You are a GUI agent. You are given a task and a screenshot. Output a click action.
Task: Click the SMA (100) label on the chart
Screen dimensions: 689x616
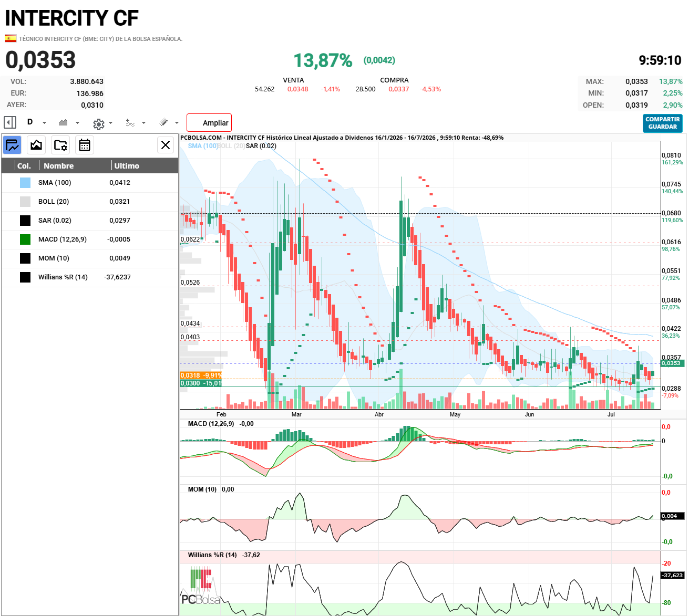[203, 146]
